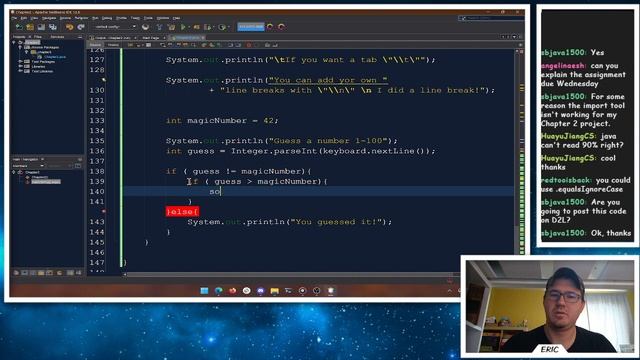Screen dimensions: 640x360
Task: Click the Comment icon in editor toolbar
Action: 267,45
